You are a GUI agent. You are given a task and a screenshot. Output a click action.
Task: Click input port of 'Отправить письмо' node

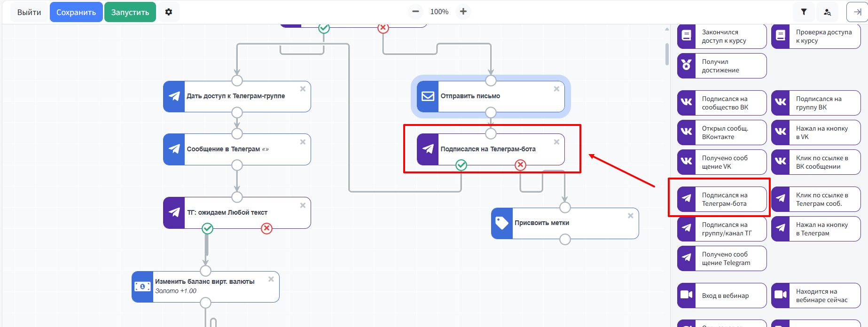tap(491, 80)
